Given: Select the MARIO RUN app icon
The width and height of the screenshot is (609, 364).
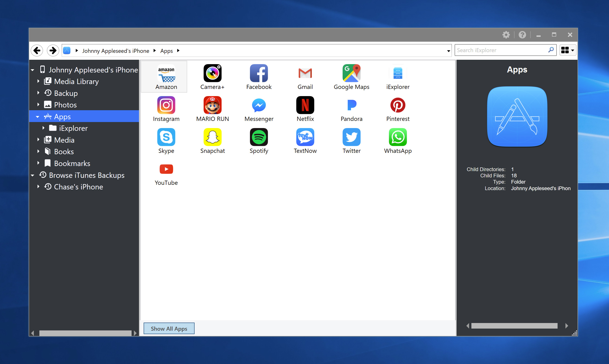Looking at the screenshot, I should tap(212, 105).
